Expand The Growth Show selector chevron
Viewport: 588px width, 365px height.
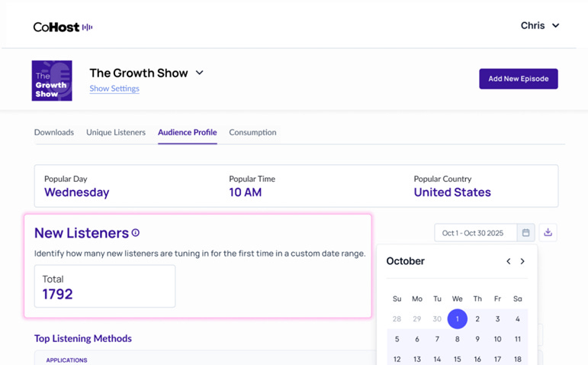point(200,73)
